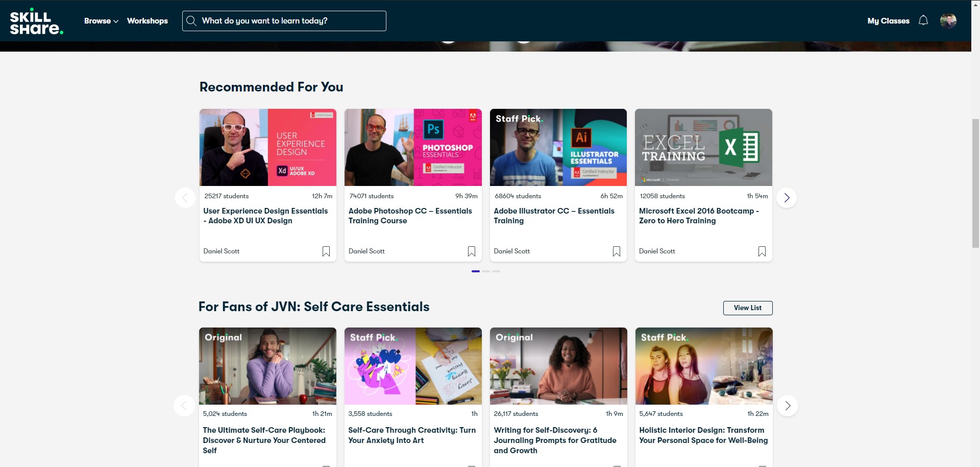Open 'Microsoft Excel 2016 Bootcamp' title link

[x=699, y=216]
